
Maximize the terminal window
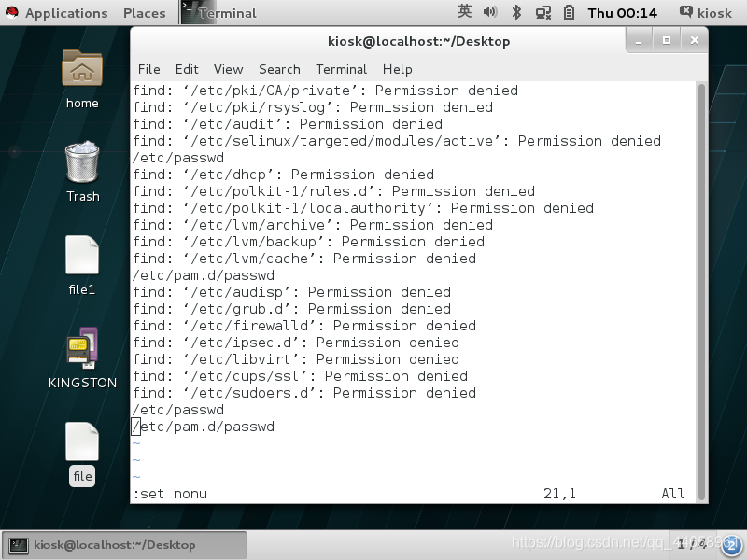point(667,41)
